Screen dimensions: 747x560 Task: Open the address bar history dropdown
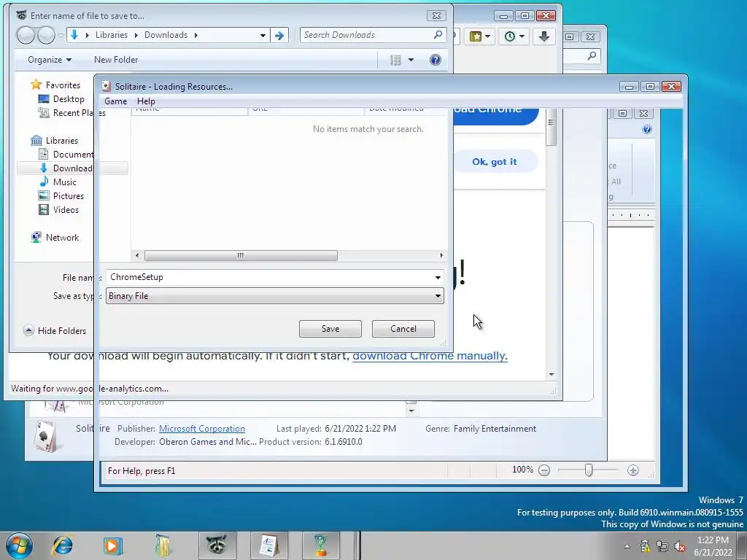(263, 35)
